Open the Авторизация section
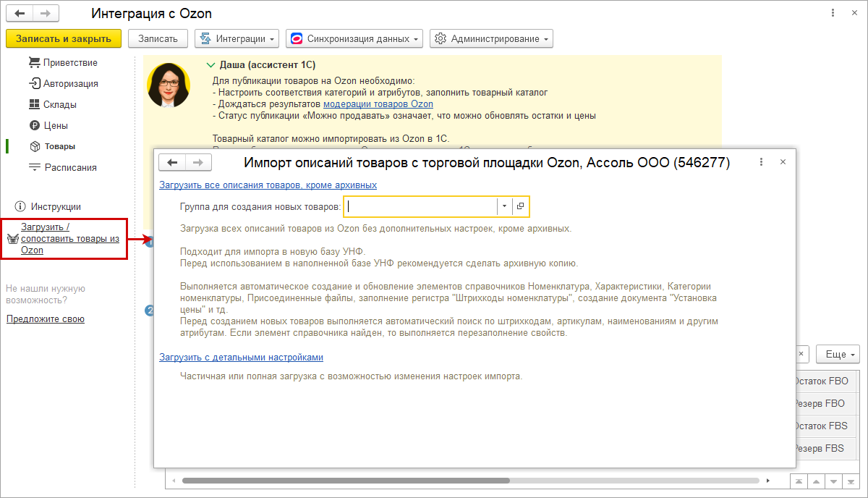The width and height of the screenshot is (868, 498). point(70,84)
